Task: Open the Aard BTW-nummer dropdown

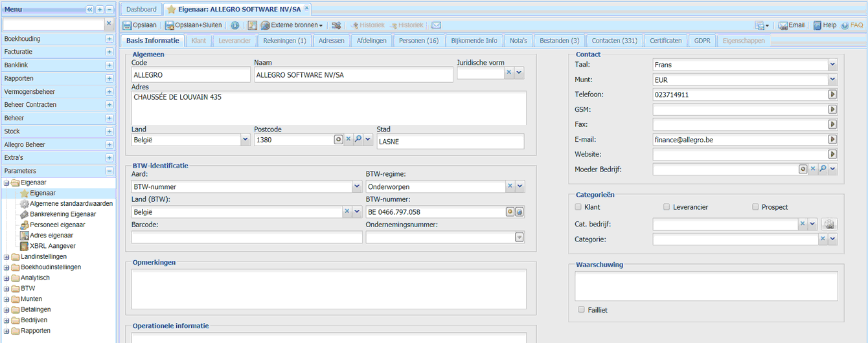Action: tap(357, 186)
